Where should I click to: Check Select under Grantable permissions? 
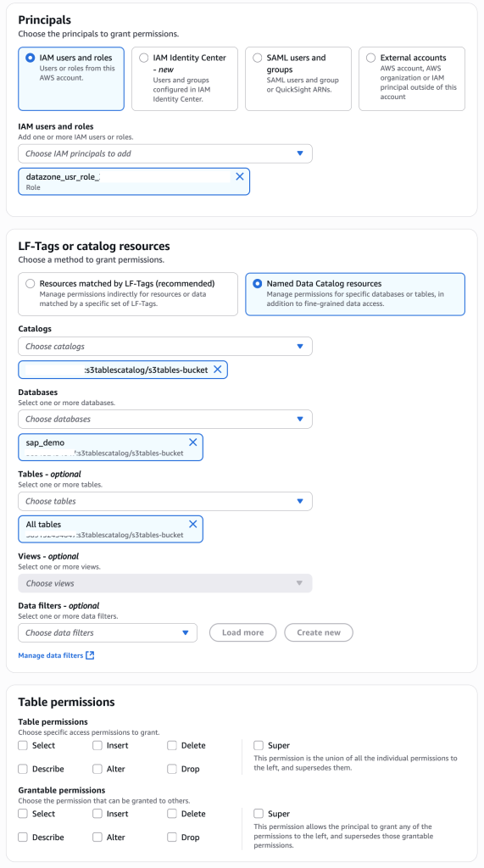23,814
